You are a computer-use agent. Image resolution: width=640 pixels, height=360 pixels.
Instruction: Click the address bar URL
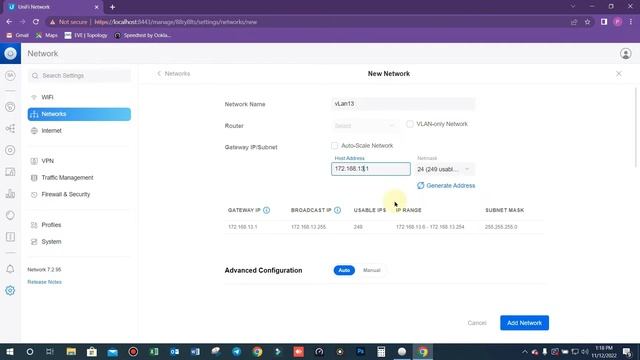coord(176,22)
